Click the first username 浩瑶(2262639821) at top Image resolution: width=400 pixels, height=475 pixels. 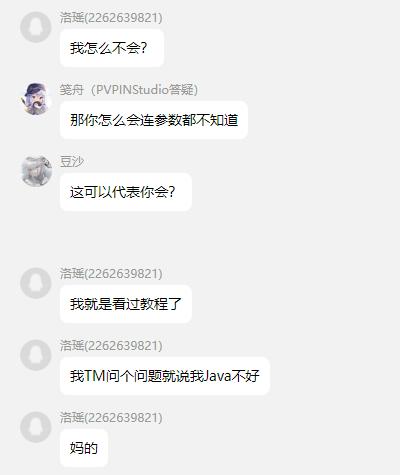coord(111,18)
